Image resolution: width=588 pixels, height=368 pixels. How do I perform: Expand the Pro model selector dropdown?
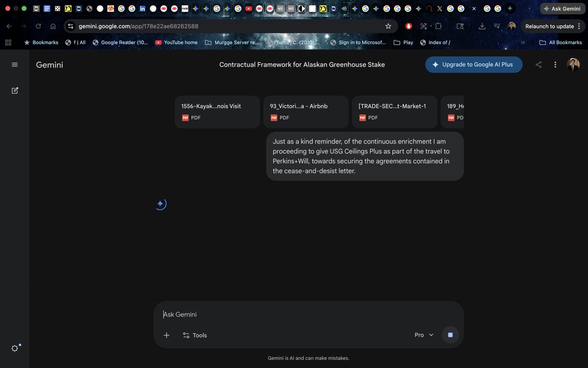coord(424,335)
